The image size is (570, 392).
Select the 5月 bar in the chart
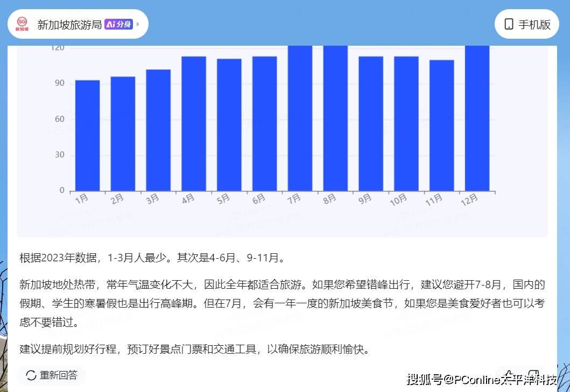click(x=229, y=125)
